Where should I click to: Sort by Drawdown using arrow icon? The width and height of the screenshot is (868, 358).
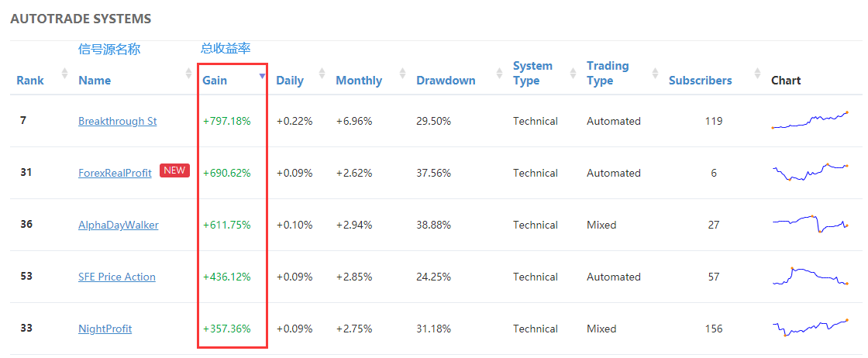click(x=499, y=73)
